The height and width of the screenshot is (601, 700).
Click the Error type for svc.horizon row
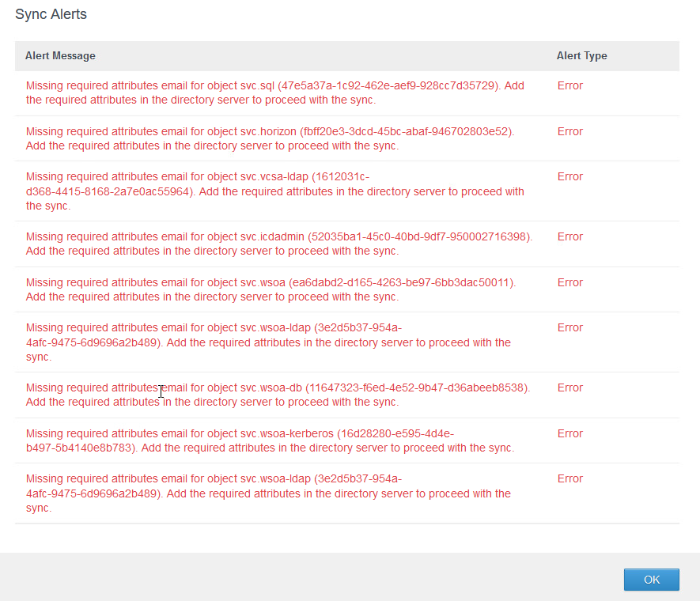click(569, 131)
